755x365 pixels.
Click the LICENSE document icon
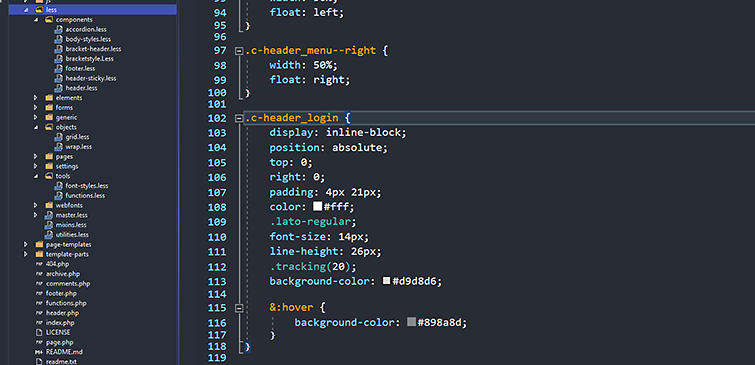coord(39,332)
